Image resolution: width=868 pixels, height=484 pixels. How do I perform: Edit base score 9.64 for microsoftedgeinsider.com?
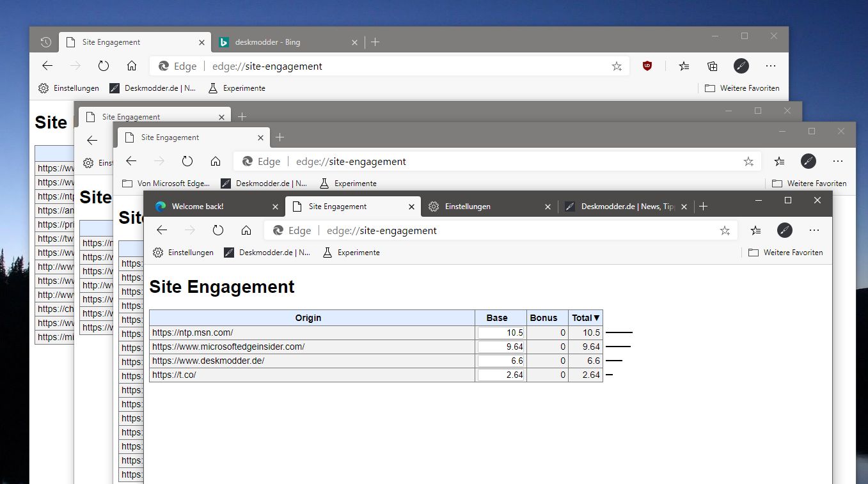pos(501,347)
